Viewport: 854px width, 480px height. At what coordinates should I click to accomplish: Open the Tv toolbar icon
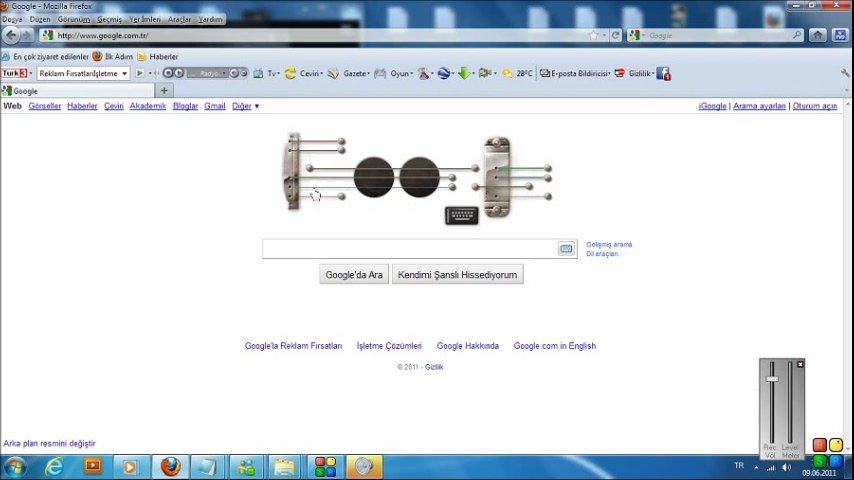tap(258, 73)
